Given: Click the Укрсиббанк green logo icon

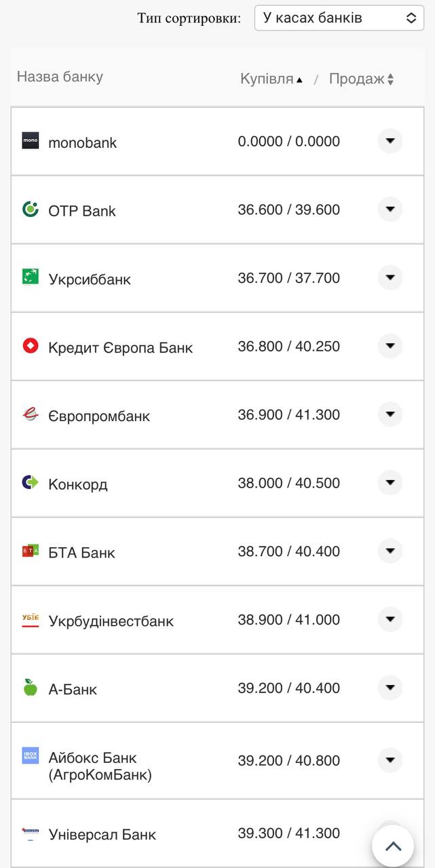Looking at the screenshot, I should tap(30, 278).
